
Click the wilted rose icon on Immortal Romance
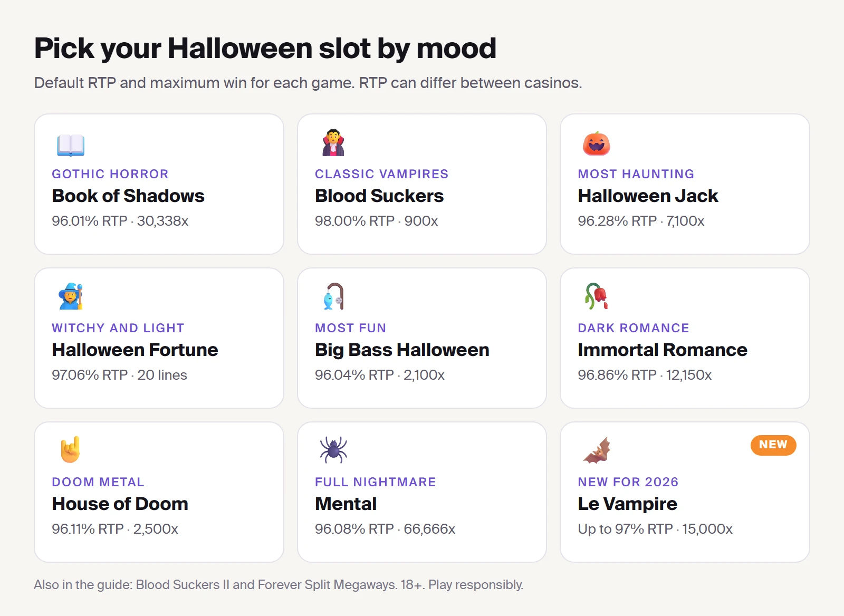597,296
